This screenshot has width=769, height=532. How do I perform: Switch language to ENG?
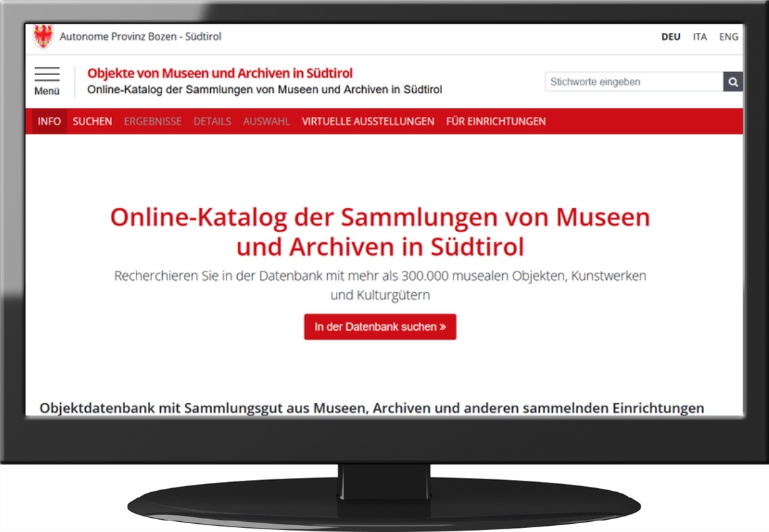click(x=728, y=37)
